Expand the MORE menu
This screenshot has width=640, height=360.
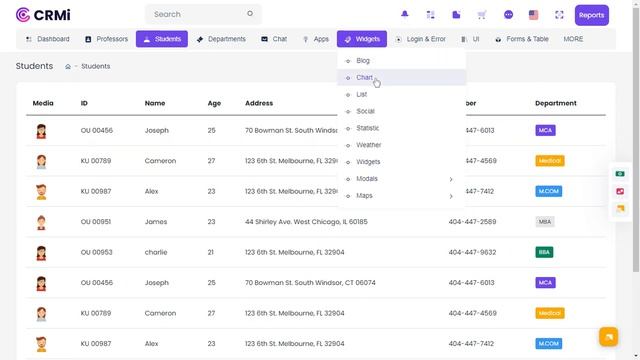tap(573, 39)
